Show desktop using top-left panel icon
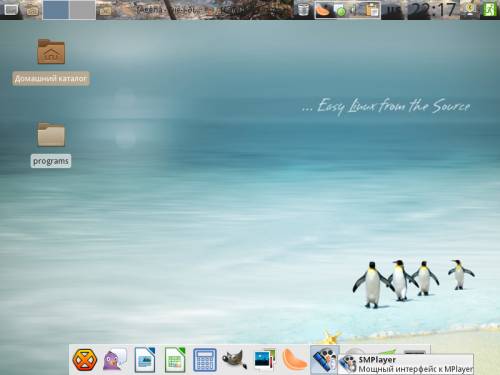Screen dimensions: 500x375 coord(11,10)
